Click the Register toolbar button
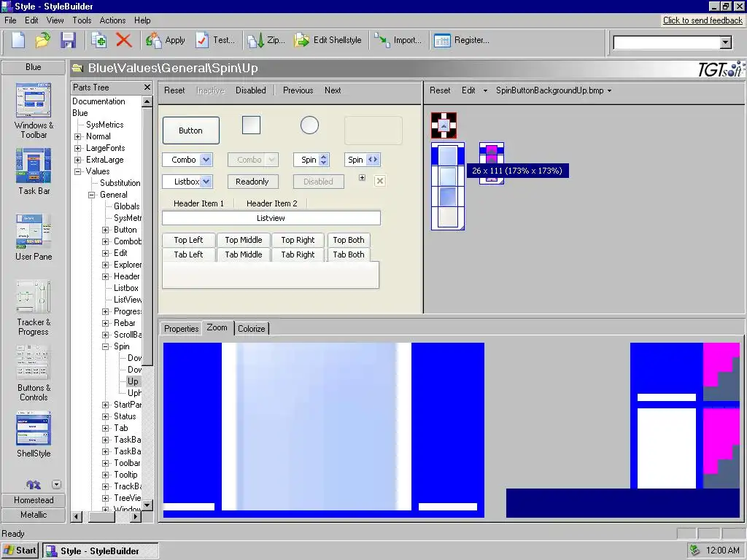The image size is (747, 560). (x=462, y=40)
